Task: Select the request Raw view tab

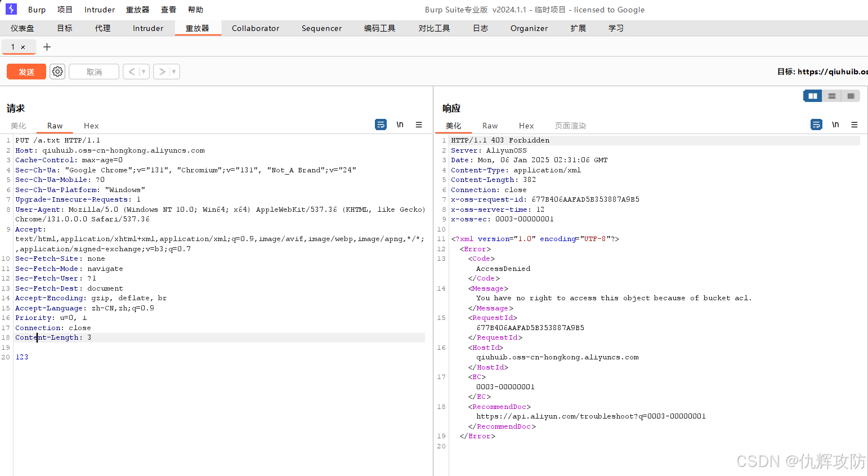Action: coord(55,126)
